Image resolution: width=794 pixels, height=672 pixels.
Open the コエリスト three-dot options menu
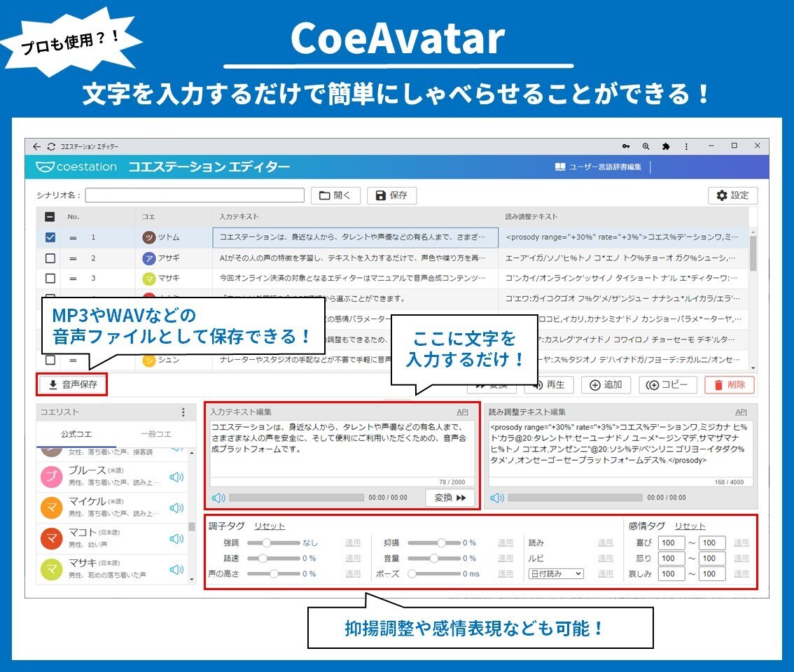(183, 412)
